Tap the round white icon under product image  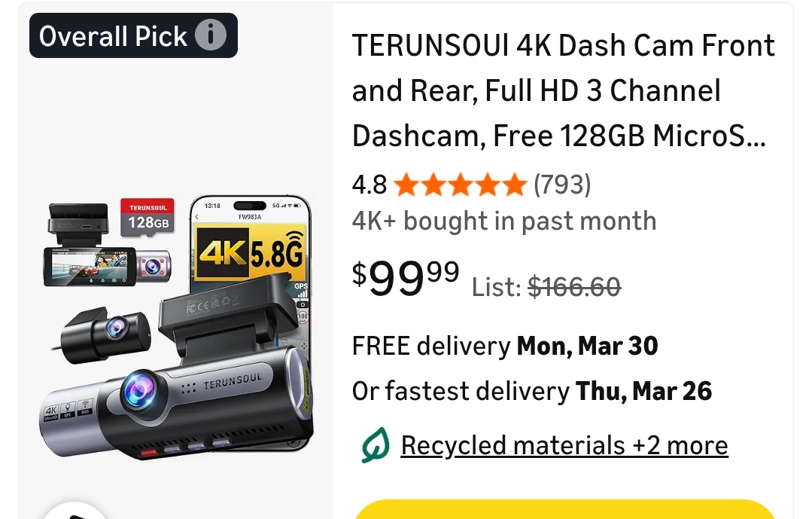(74, 514)
